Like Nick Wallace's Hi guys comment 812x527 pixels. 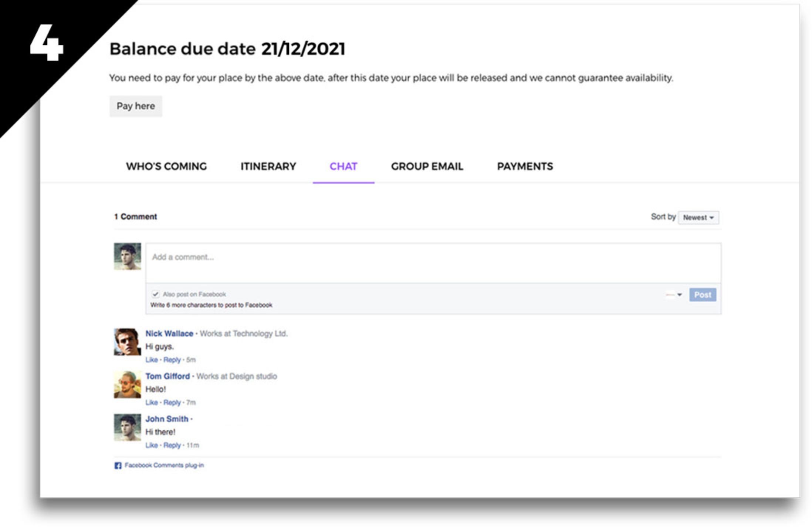tap(151, 360)
